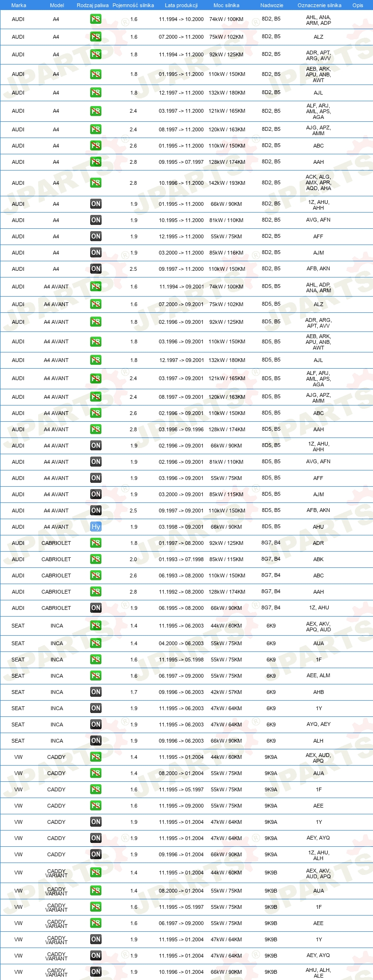Click the Pojemność silnika column header

(133, 5)
